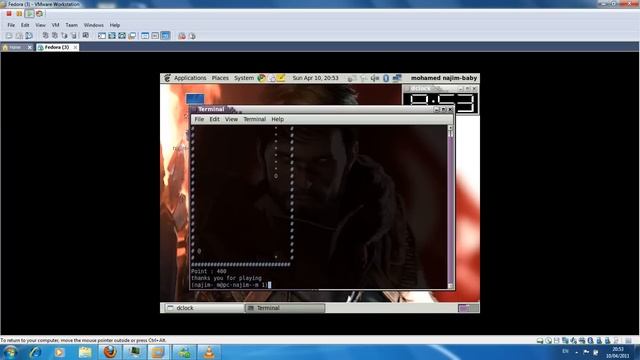Select the Fedora (3) VM tab
The image size is (640, 360).
pyautogui.click(x=57, y=47)
